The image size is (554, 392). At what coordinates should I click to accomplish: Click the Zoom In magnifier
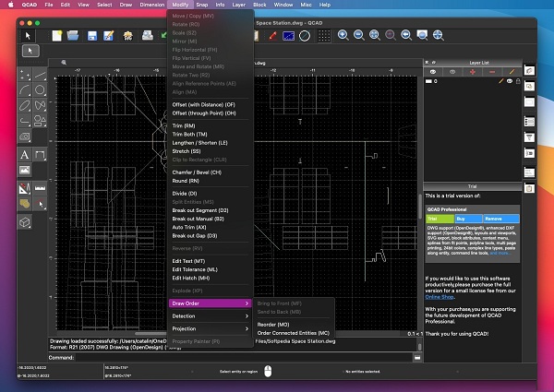[343, 35]
